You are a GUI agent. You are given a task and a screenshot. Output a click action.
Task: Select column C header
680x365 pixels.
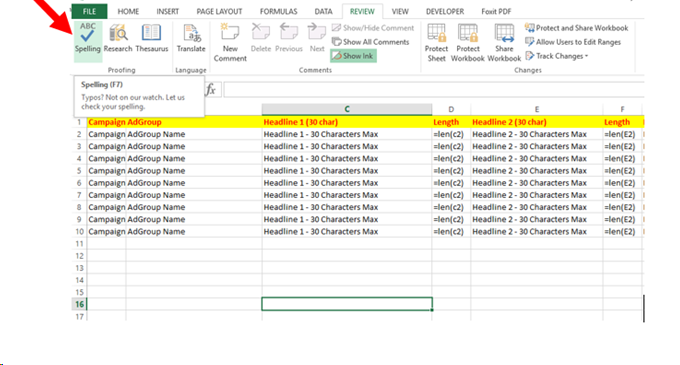(x=347, y=109)
